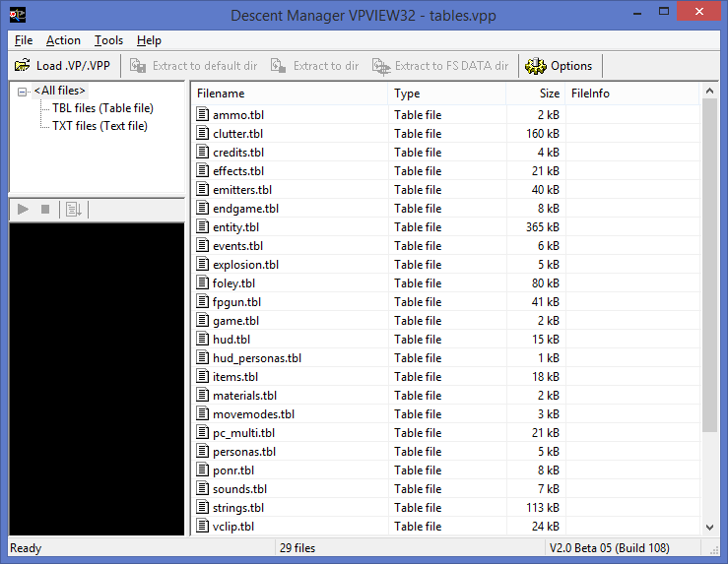Click the playlist icon next to Stop
Image resolution: width=728 pixels, height=564 pixels.
(73, 210)
